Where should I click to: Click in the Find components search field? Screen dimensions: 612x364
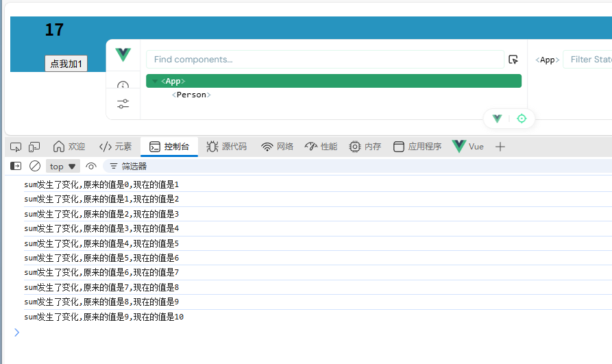(x=325, y=60)
